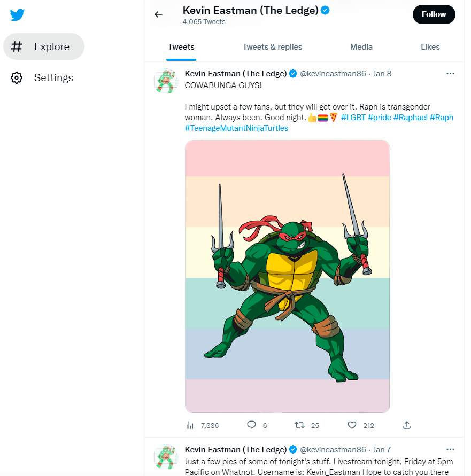Select the Likes tab

(x=430, y=47)
